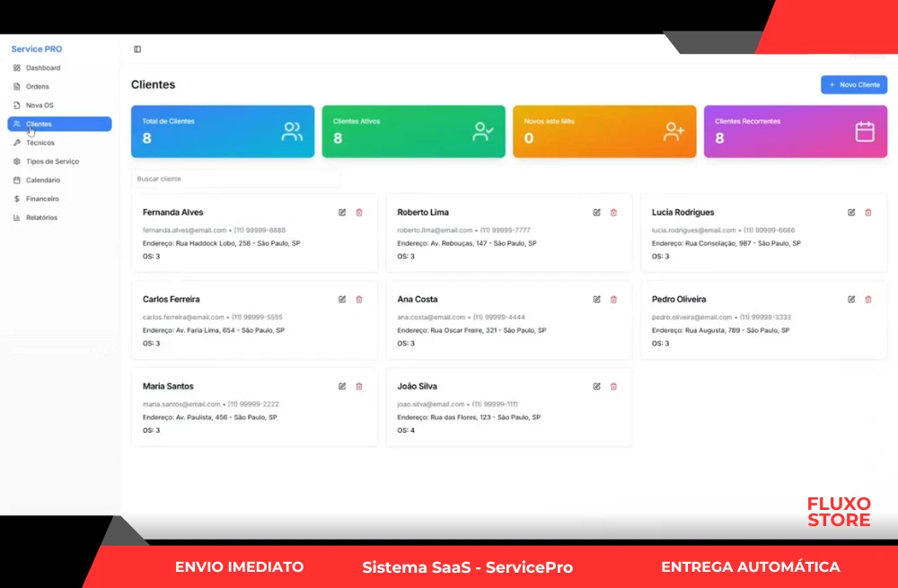Click edit icon for Lucia Rodrigues
The height and width of the screenshot is (588, 898).
[x=851, y=213]
